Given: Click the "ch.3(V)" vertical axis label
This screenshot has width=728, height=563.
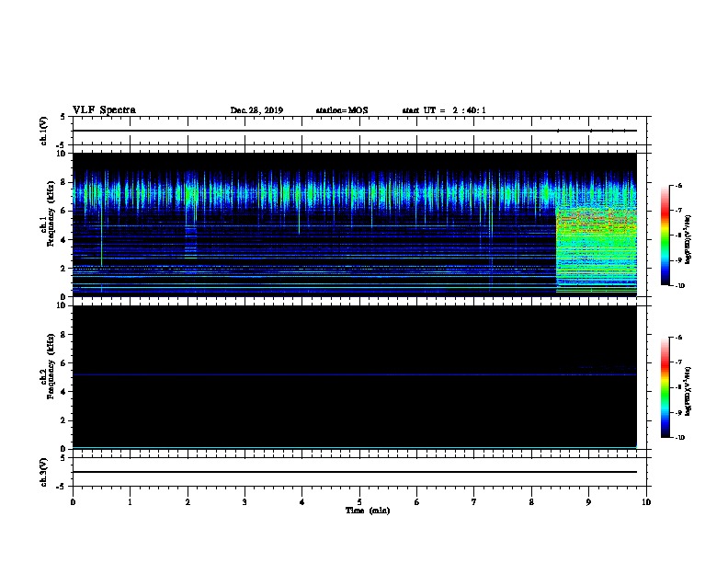Looking at the screenshot, I should (x=44, y=472).
